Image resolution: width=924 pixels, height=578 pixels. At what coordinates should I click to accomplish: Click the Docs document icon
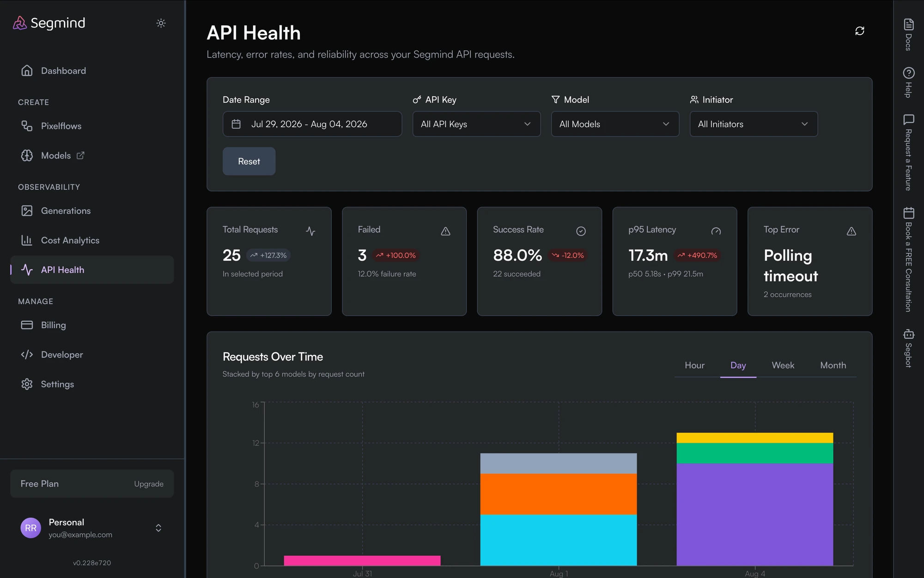coord(908,25)
